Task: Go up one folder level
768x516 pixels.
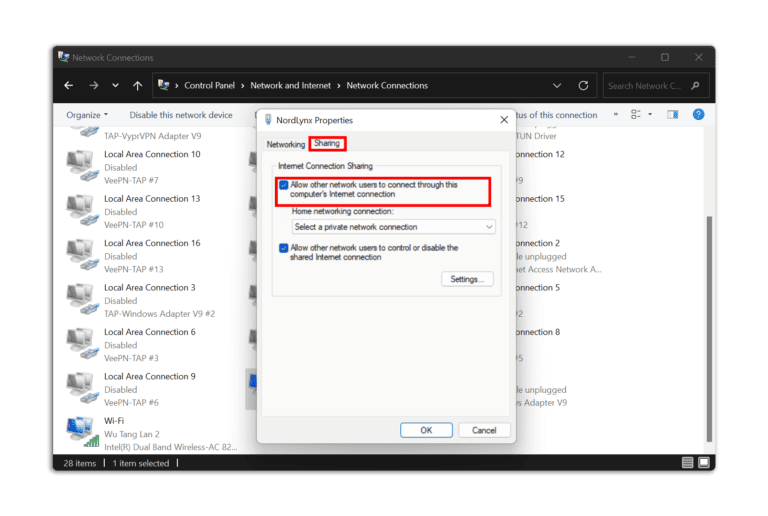Action: point(138,86)
